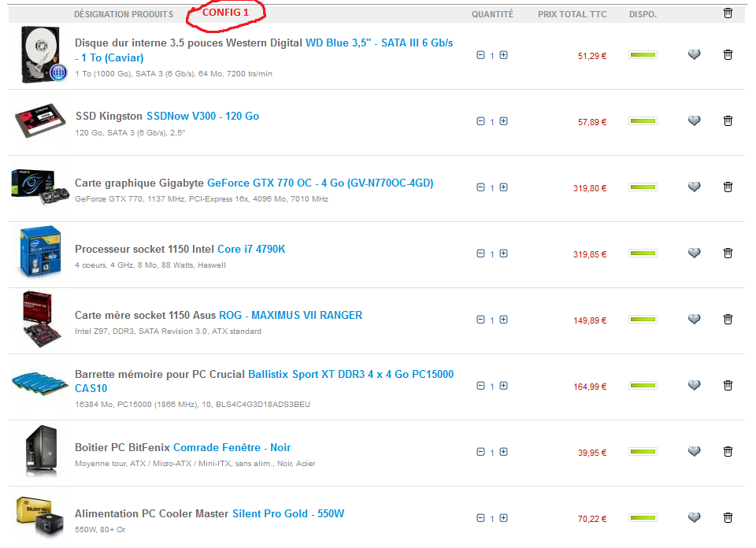
Task: Favorite the Silent Pro Gold power supply
Action: click(x=694, y=517)
